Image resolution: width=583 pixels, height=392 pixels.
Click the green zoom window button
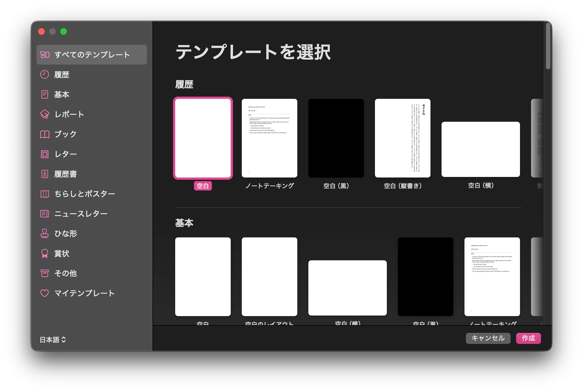tap(64, 31)
